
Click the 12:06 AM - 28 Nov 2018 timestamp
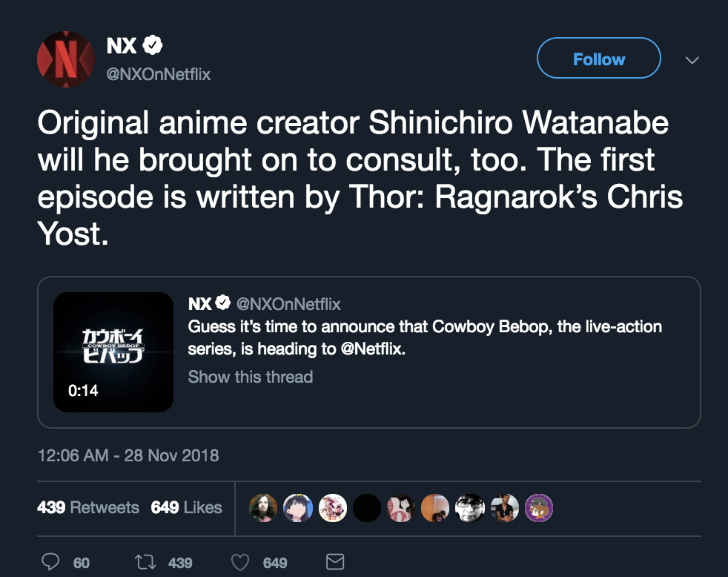tap(128, 455)
